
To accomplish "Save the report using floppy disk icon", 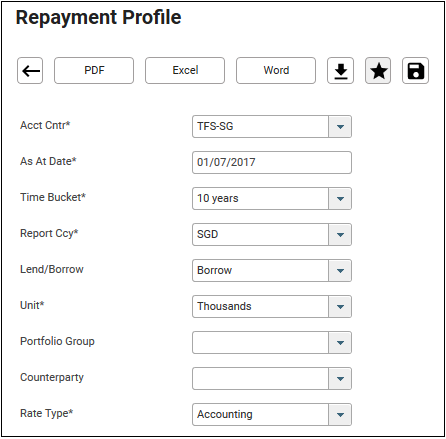I will point(415,71).
